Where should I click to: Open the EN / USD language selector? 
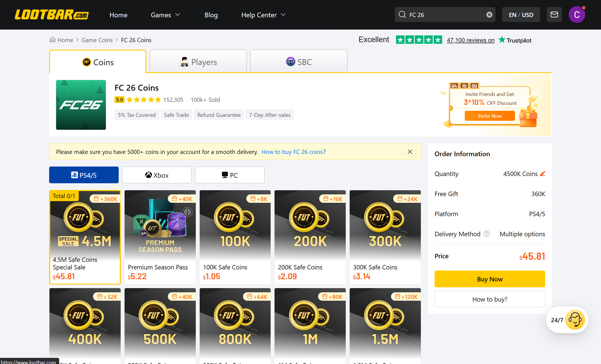click(521, 15)
